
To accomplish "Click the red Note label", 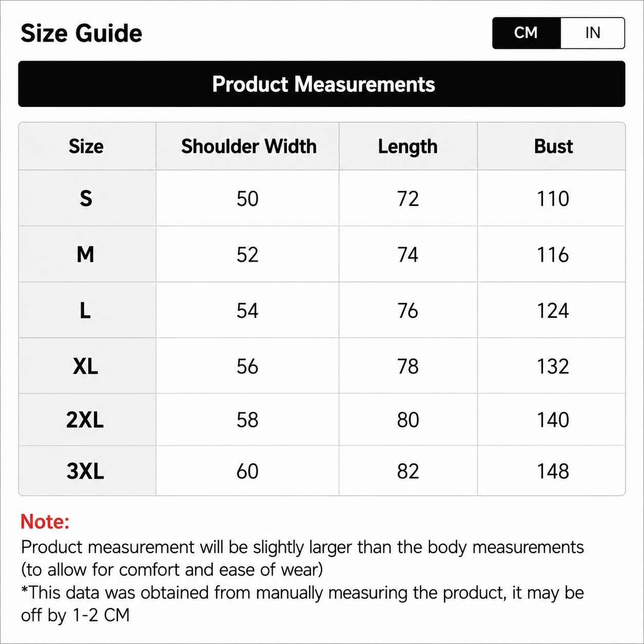I will pyautogui.click(x=45, y=522).
